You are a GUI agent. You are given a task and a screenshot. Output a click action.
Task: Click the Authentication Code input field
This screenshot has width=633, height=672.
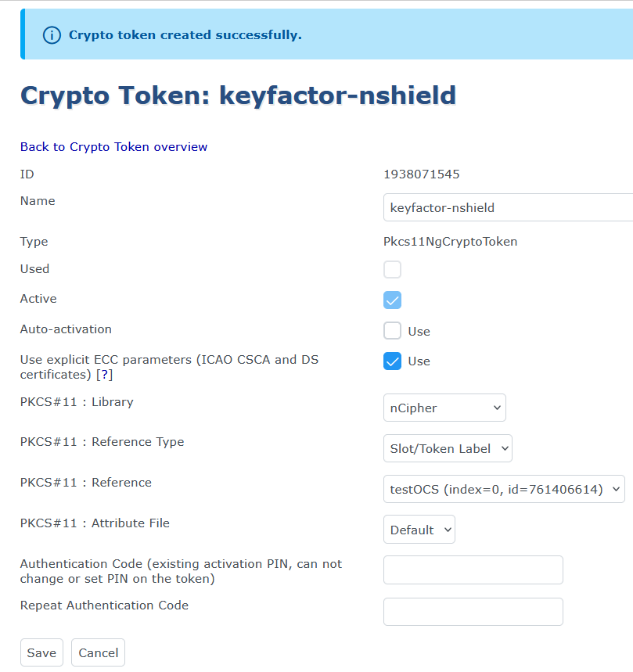tap(473, 570)
